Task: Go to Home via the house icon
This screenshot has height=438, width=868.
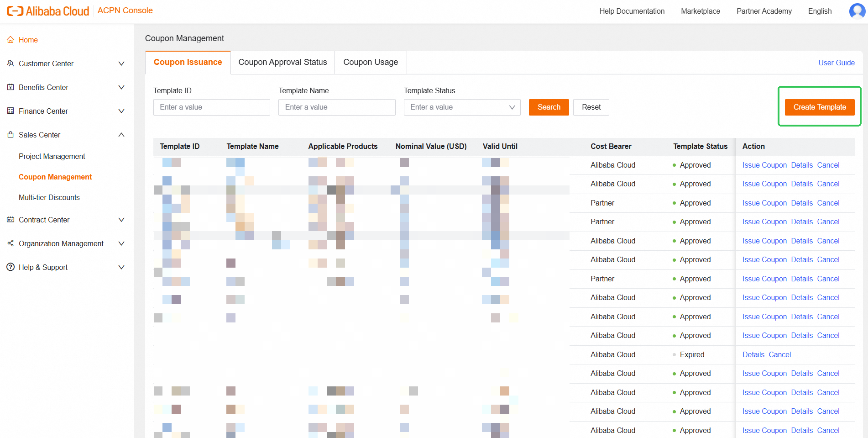Action: click(x=10, y=40)
